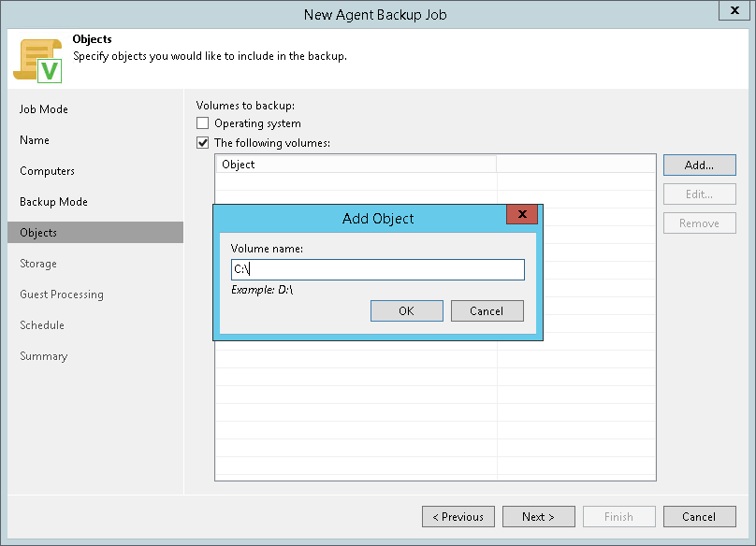
Task: Cancel the backup job wizard
Action: click(x=699, y=517)
